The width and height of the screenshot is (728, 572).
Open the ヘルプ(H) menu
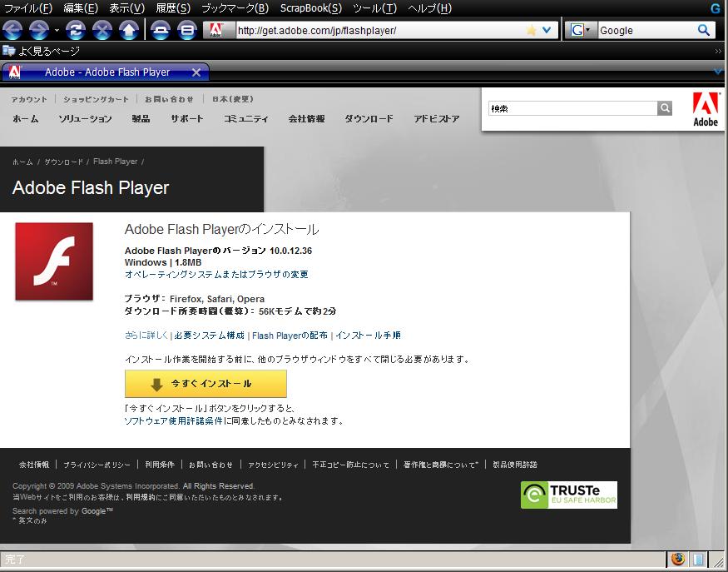(429, 8)
